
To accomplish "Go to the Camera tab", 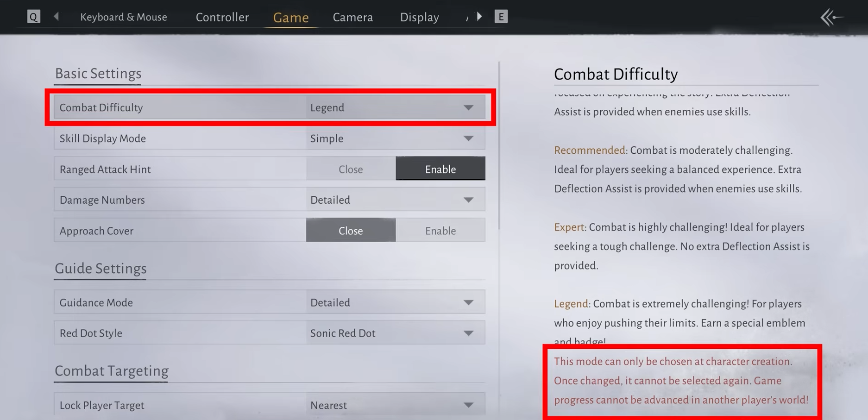I will pyautogui.click(x=353, y=17).
